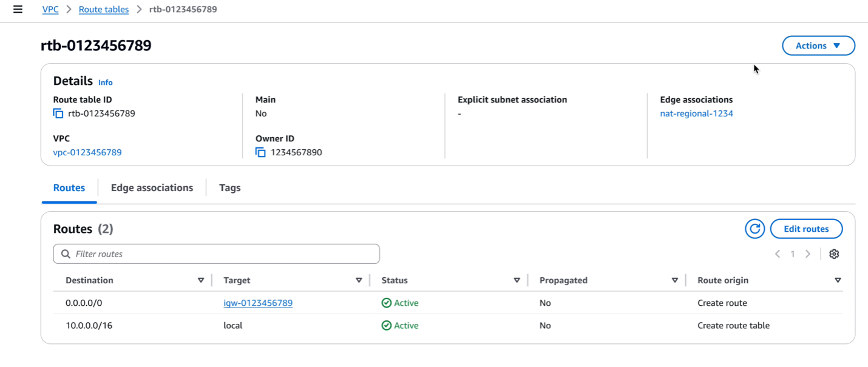
Task: Open the hamburger navigation menu
Action: [18, 10]
